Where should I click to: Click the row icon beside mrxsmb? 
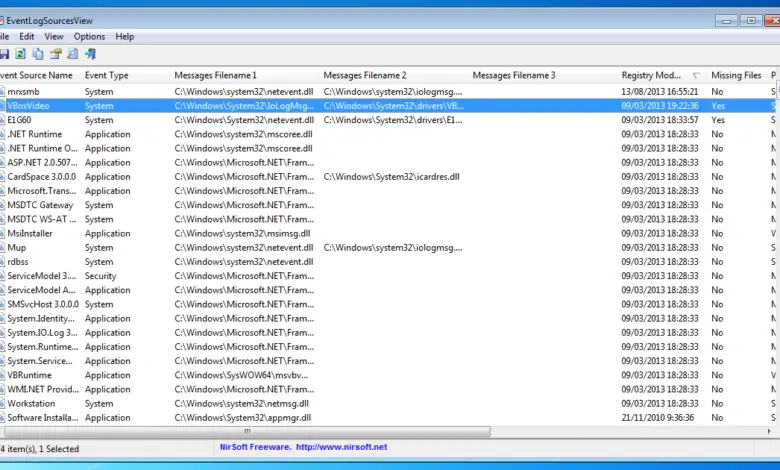(2, 92)
